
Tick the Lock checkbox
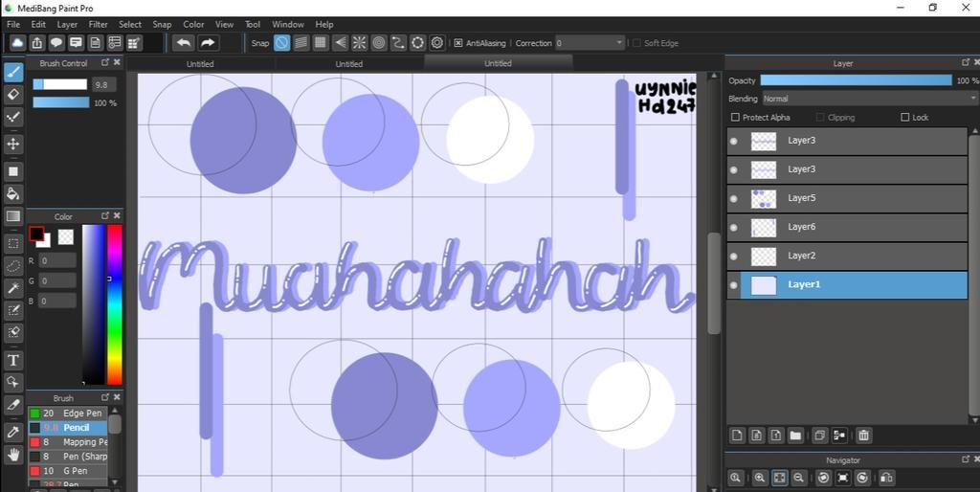904,117
